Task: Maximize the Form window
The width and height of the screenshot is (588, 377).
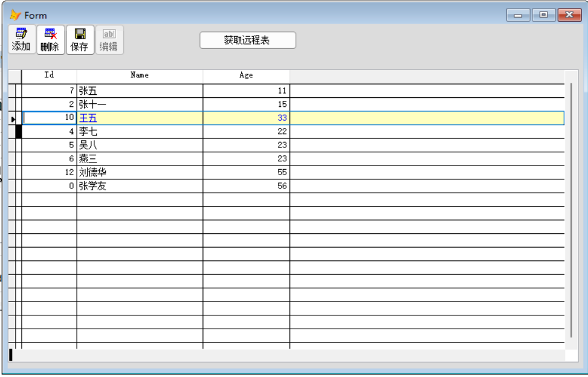Action: tap(543, 15)
